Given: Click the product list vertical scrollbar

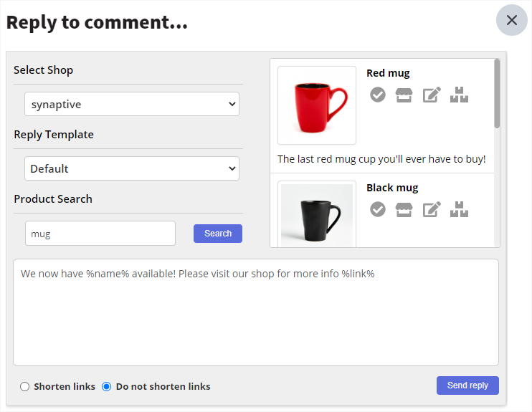Looking at the screenshot, I should pyautogui.click(x=497, y=95).
